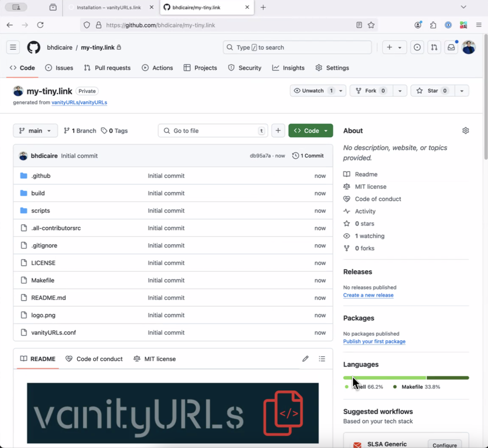Click the About section gear icon
Screen dimensions: 488x448
[x=465, y=131]
